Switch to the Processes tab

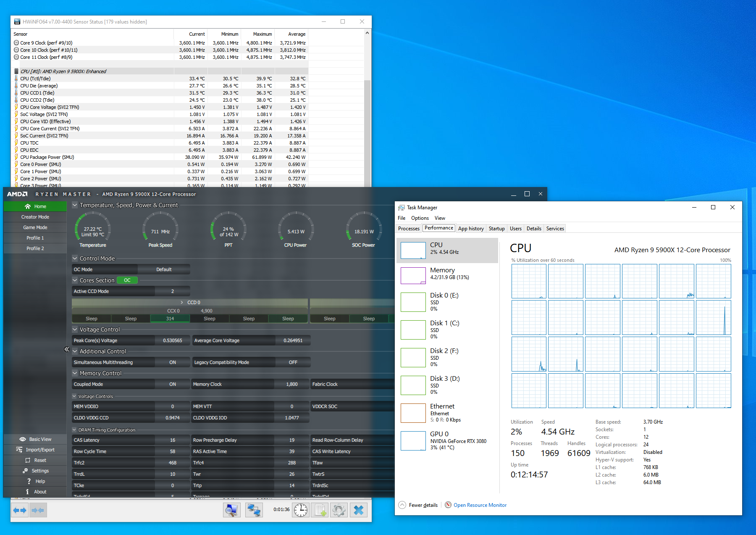409,229
